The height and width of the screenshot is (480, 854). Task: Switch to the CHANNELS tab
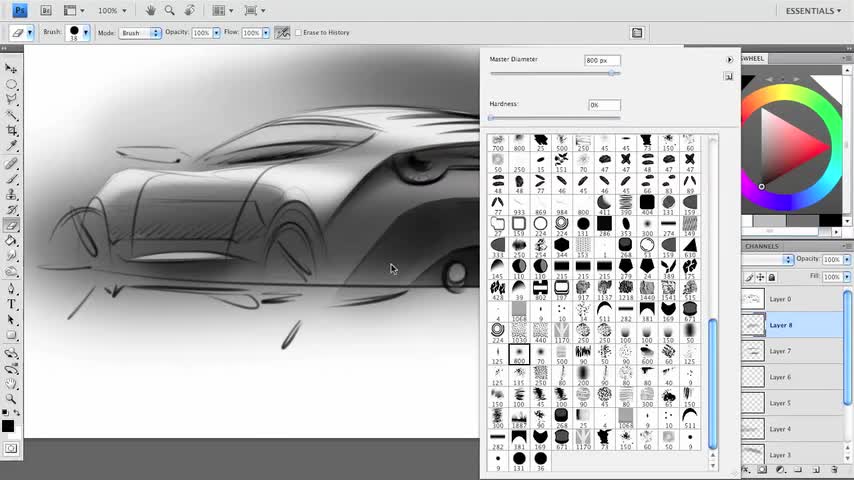tap(761, 246)
